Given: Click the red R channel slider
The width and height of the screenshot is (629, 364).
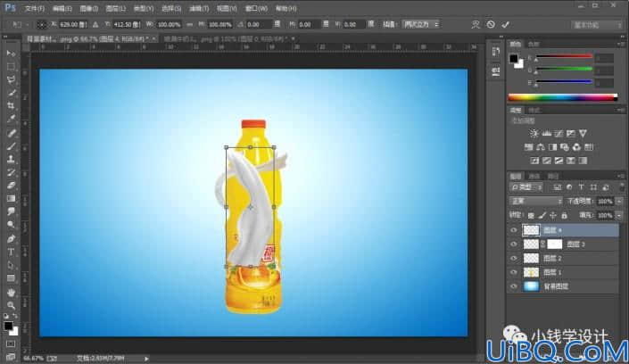Looking at the screenshot, I should 564,57.
